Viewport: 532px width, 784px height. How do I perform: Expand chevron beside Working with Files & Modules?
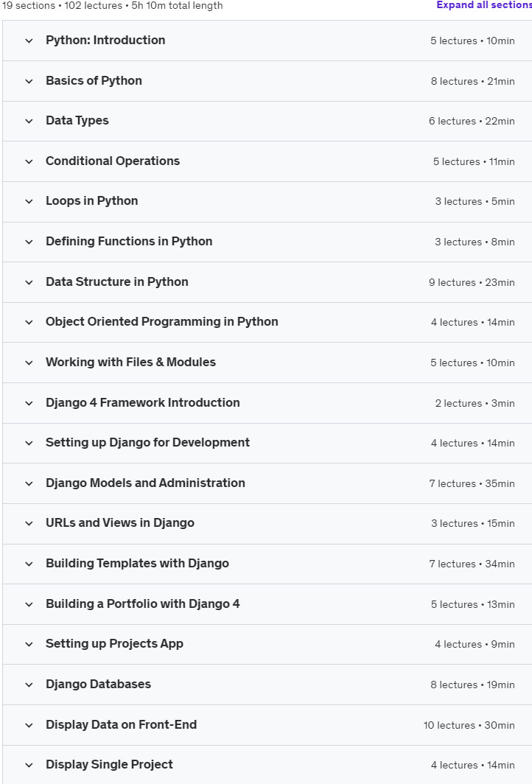29,363
